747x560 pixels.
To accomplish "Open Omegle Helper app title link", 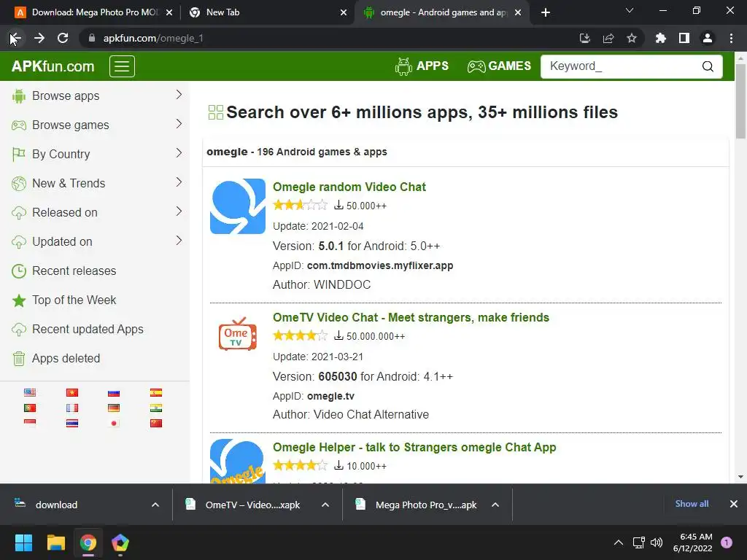I will pyautogui.click(x=414, y=447).
